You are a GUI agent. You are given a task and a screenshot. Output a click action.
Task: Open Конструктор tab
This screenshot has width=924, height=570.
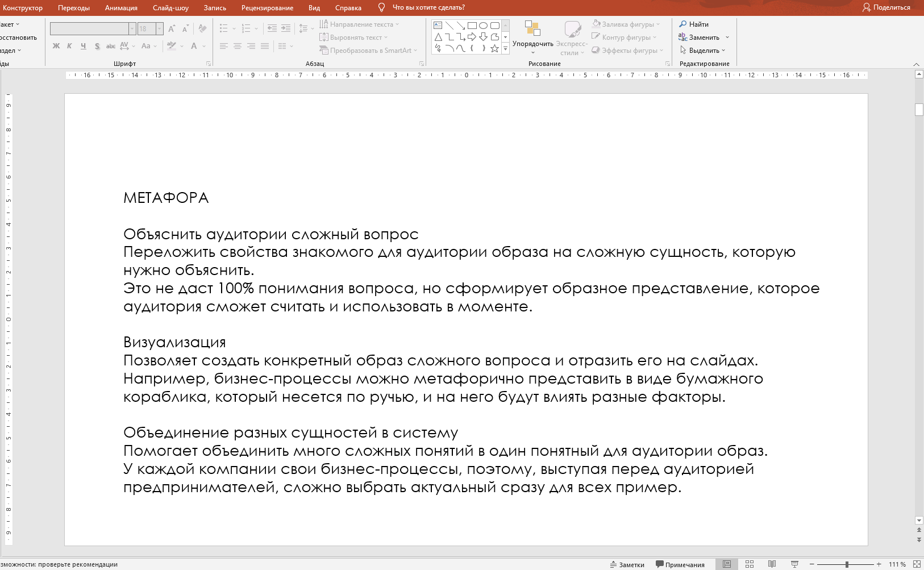(23, 8)
